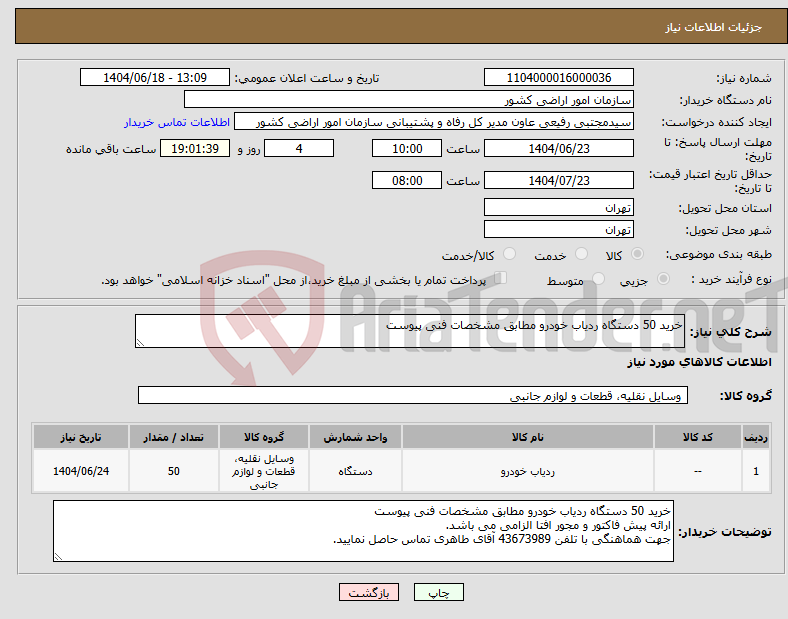Click the buyer notes text area
Viewport: 788px width, 619px height.
coord(363,531)
